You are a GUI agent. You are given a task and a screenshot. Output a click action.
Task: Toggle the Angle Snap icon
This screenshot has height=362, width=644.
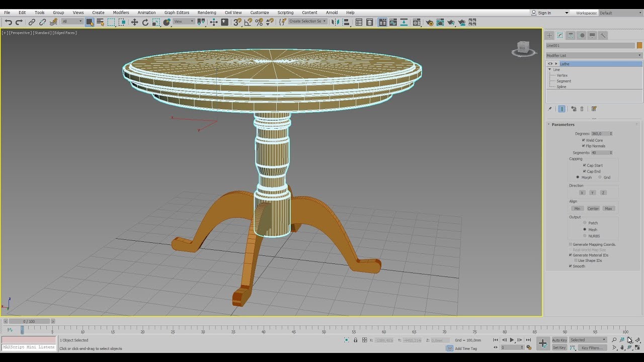(x=248, y=22)
